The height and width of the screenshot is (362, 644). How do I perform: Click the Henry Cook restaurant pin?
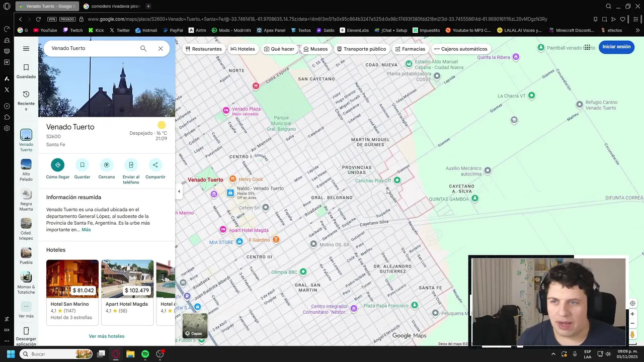[232, 179]
